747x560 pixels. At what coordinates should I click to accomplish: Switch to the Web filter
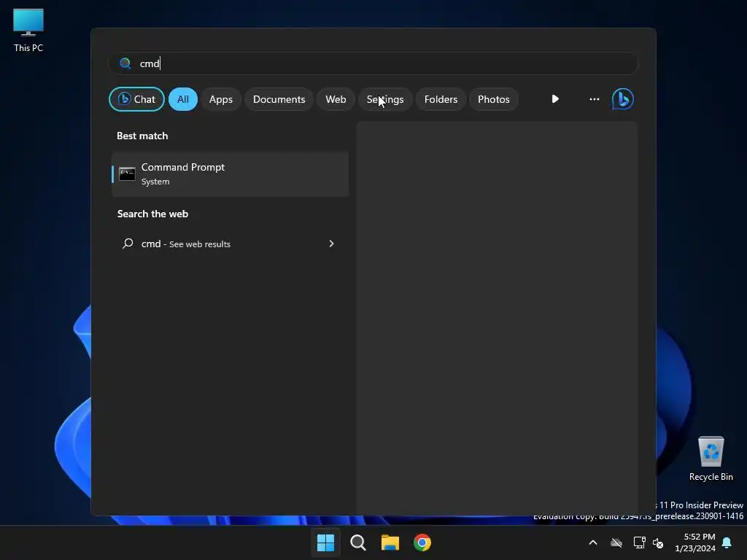pos(336,99)
